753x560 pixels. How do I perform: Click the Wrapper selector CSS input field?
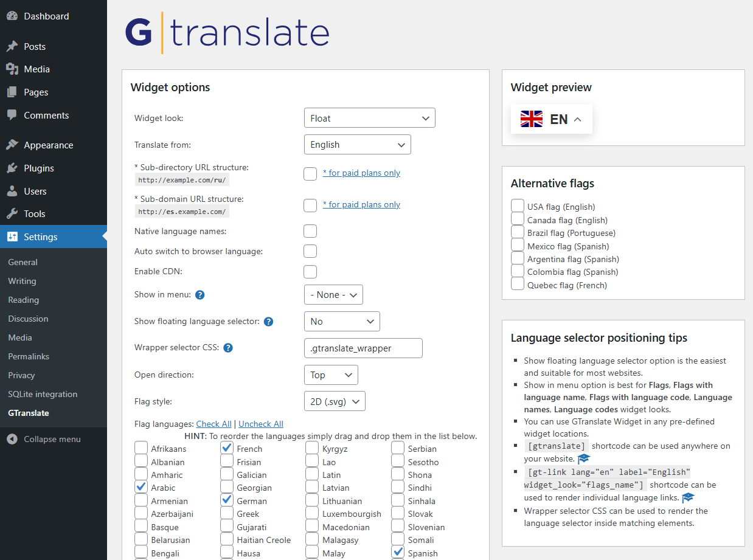tap(363, 348)
